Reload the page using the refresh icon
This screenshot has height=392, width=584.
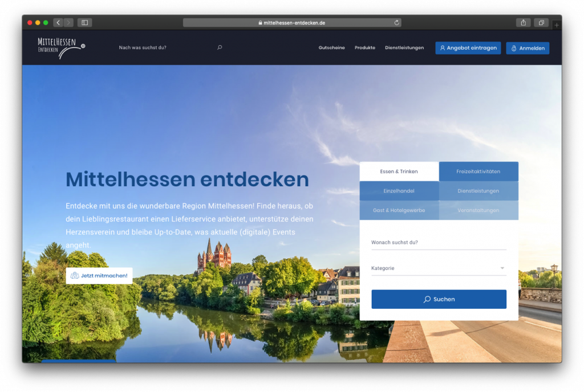[397, 22]
